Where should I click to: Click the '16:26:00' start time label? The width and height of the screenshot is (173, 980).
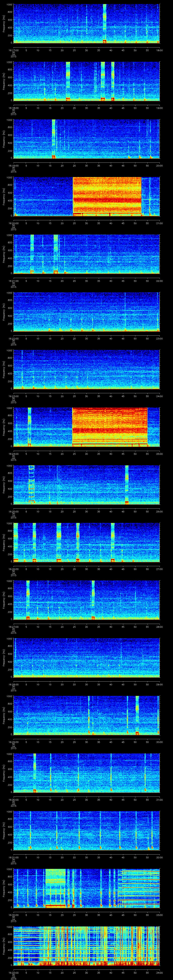tap(13, 569)
